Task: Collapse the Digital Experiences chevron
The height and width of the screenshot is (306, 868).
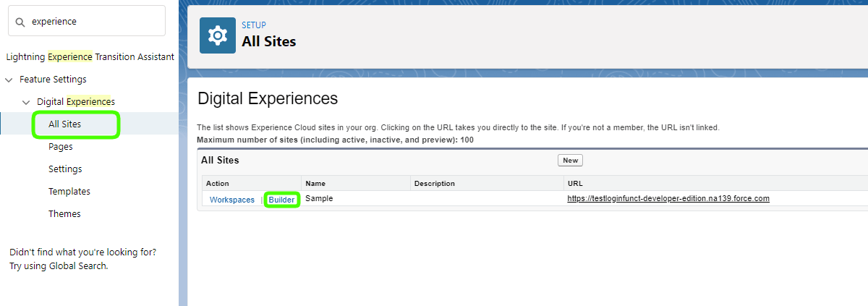Action: [x=26, y=102]
